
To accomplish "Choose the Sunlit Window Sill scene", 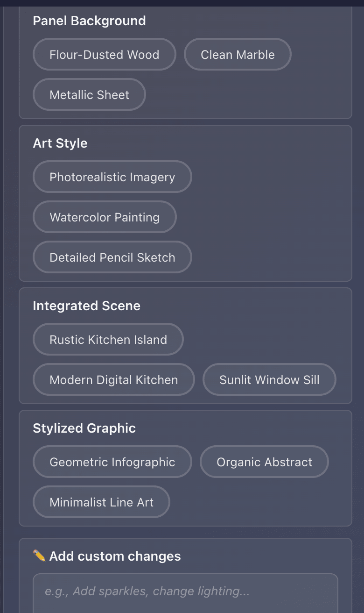I will [269, 380].
